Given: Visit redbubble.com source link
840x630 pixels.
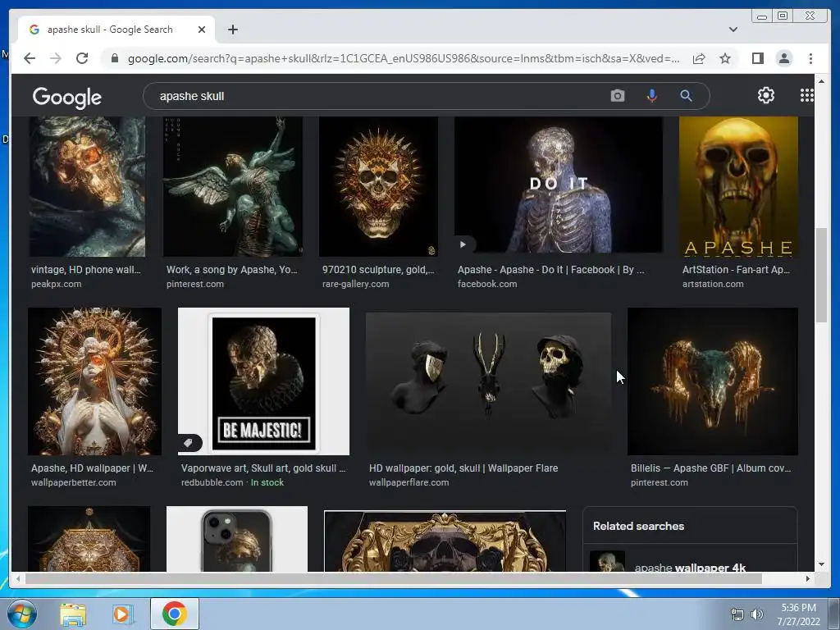Looking at the screenshot, I should (212, 482).
